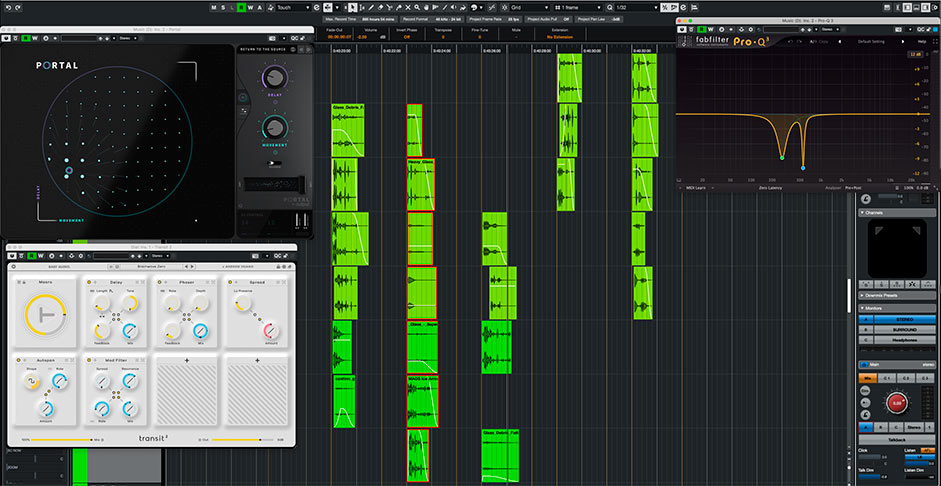Open the 1 frame grid dropdown

(x=579, y=7)
